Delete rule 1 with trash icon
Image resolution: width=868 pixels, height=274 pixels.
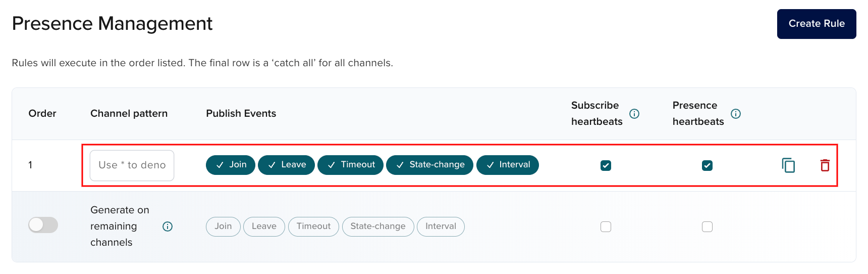[x=825, y=165]
